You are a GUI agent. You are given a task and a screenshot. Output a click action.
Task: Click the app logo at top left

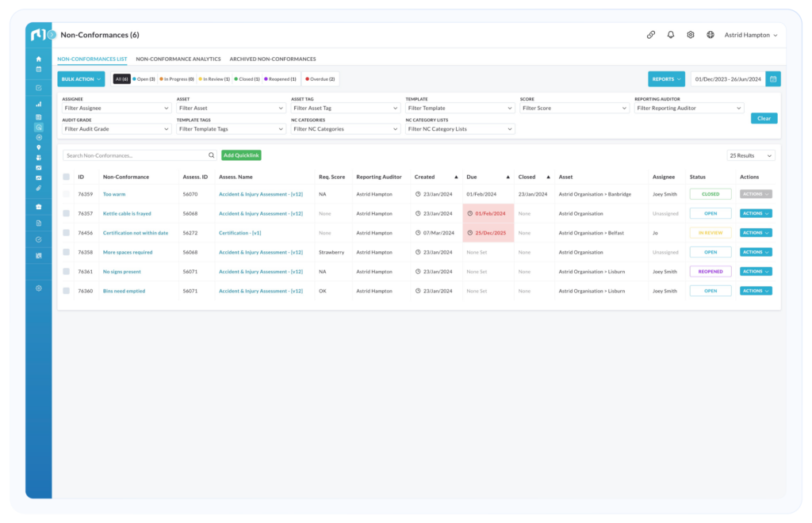coord(37,35)
